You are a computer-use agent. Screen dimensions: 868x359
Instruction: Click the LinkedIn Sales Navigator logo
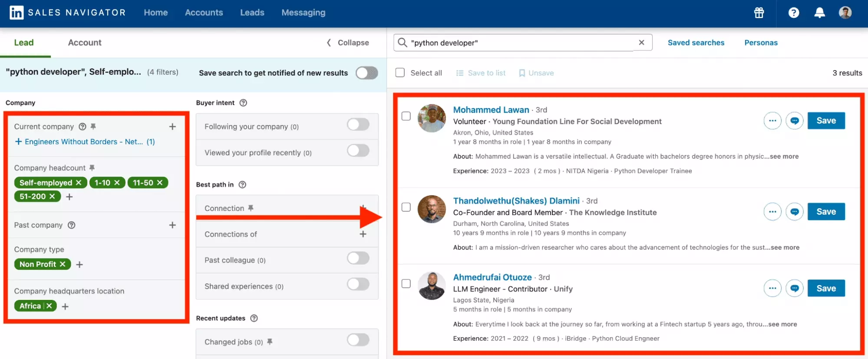pyautogui.click(x=17, y=13)
